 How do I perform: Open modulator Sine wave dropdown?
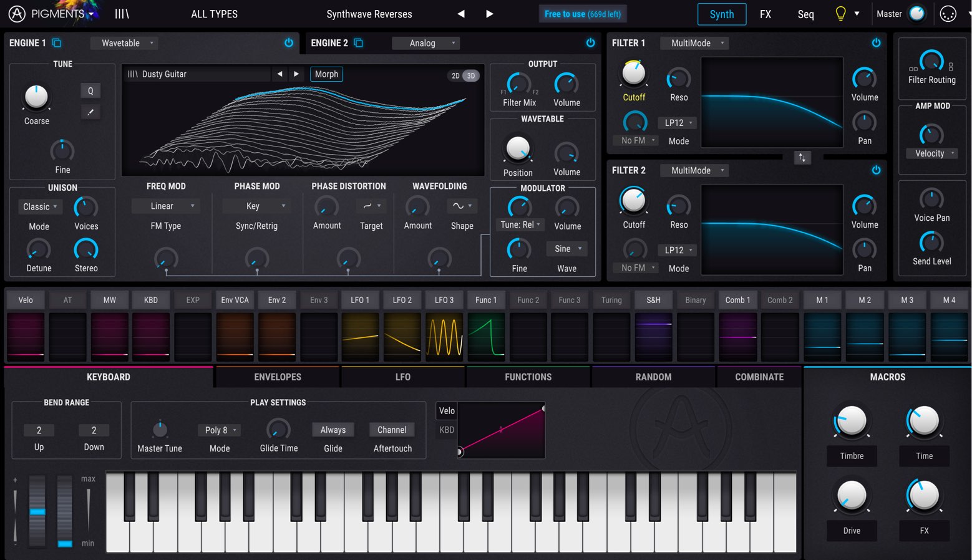click(x=566, y=248)
